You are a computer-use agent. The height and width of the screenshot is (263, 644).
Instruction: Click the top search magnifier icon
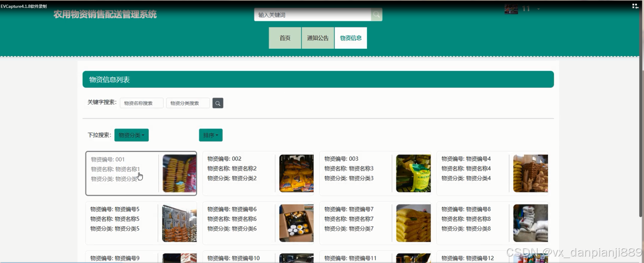point(376,15)
